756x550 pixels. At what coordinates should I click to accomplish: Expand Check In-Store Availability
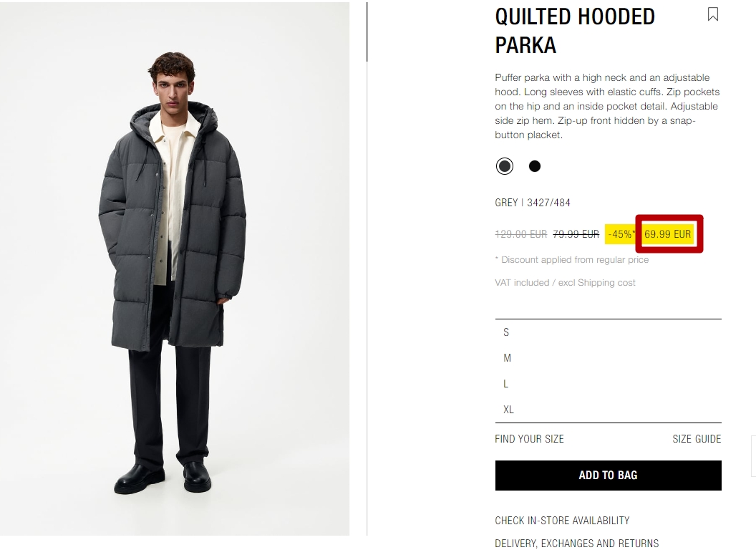(x=562, y=521)
